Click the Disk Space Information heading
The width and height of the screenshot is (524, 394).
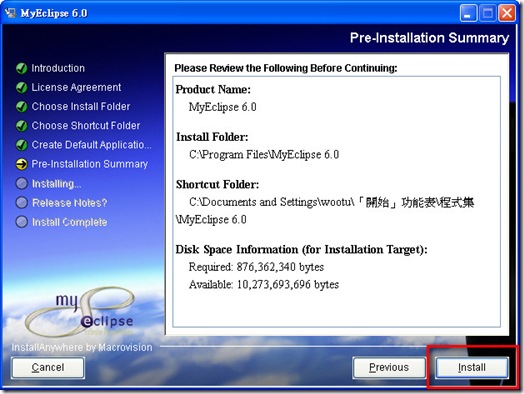(301, 250)
